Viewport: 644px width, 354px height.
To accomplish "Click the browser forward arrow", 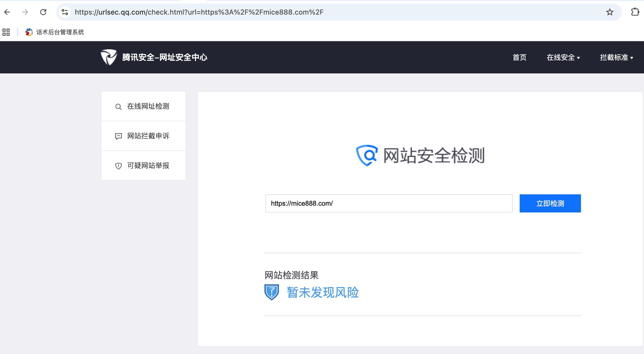I will pyautogui.click(x=25, y=12).
